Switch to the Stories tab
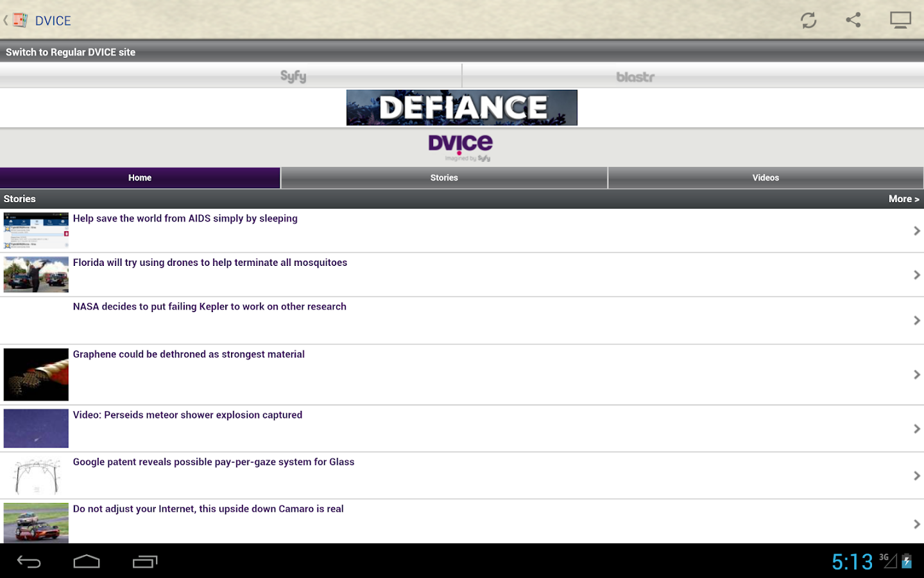Screen dimensions: 924x578 point(444,178)
